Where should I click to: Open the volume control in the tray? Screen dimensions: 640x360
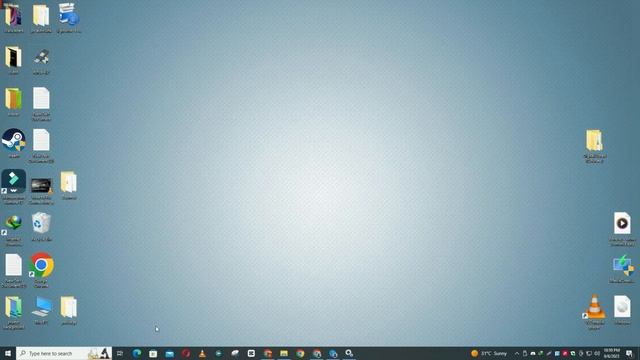coord(597,353)
